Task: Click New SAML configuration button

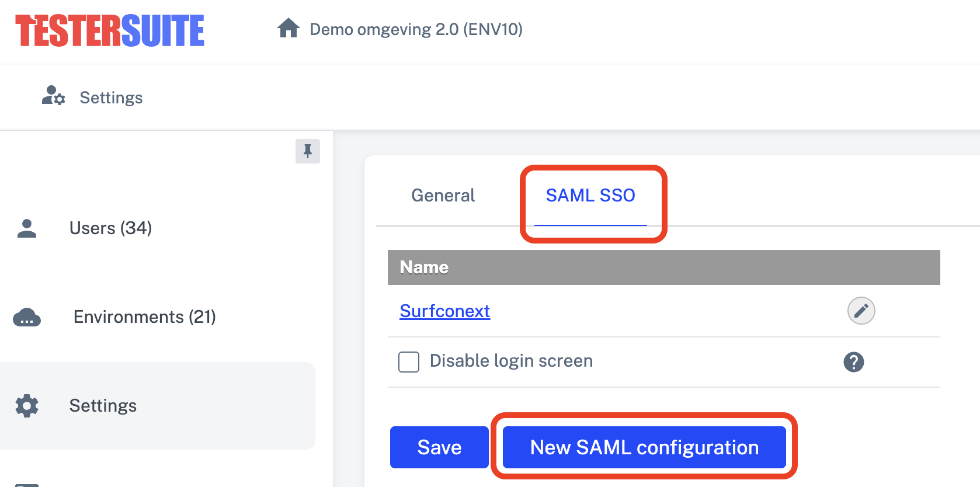Action: click(x=644, y=447)
